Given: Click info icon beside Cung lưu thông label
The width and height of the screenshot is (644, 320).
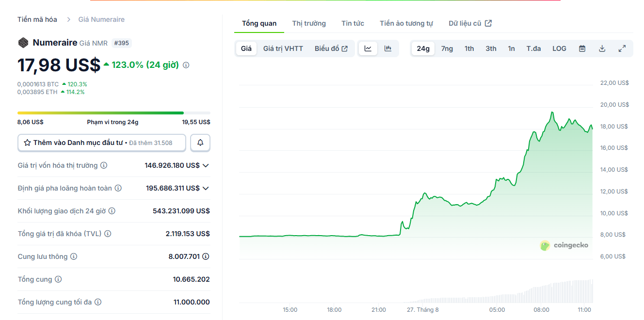Looking at the screenshot, I should (74, 256).
